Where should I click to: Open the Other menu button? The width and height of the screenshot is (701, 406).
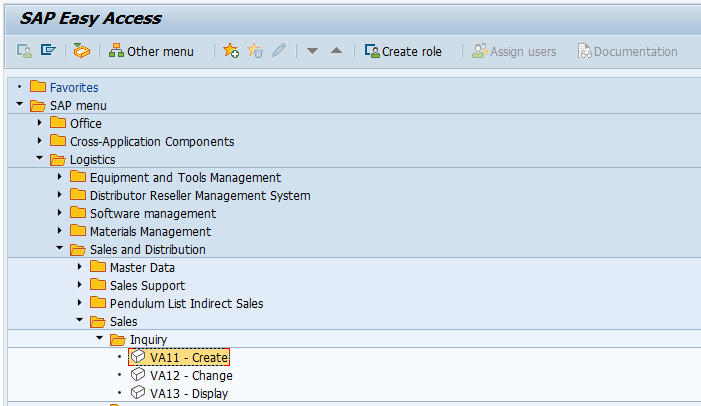pos(151,51)
